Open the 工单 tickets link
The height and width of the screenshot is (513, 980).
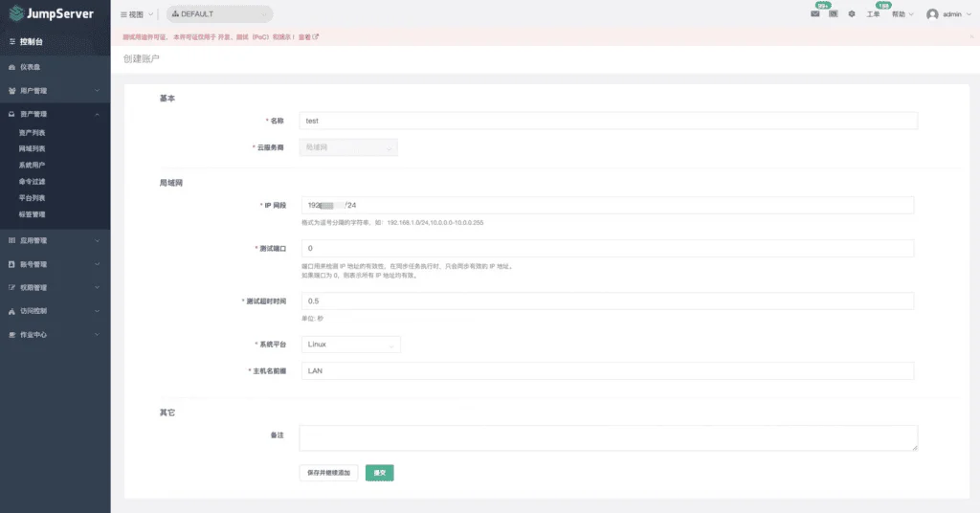(873, 14)
